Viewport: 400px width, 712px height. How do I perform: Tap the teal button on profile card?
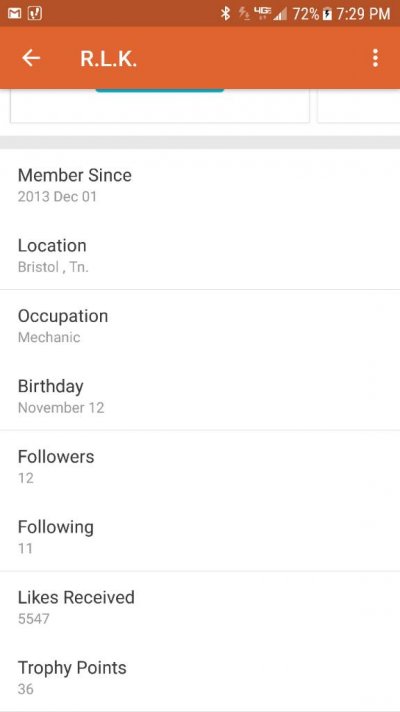pos(159,90)
